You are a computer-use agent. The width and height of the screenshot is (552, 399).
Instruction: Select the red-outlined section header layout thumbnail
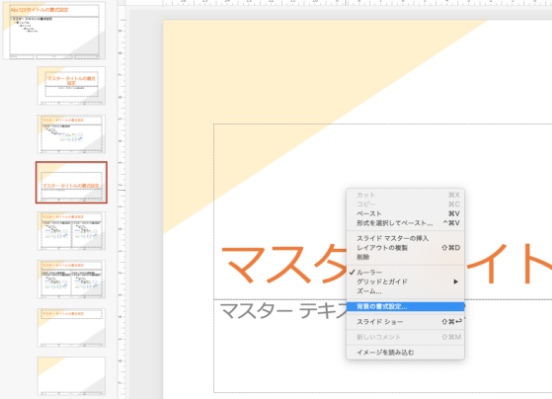tap(71, 182)
